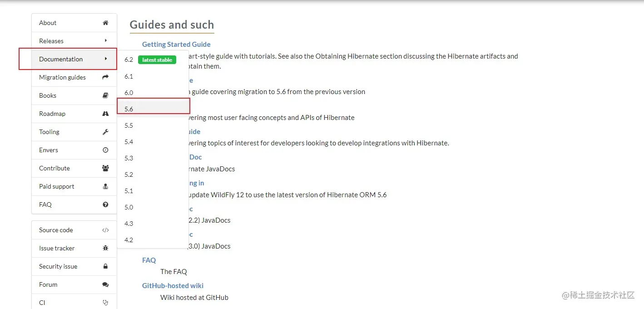Viewport: 644px width, 309px height.
Task: Select version 5.4 documentation
Action: (x=153, y=142)
